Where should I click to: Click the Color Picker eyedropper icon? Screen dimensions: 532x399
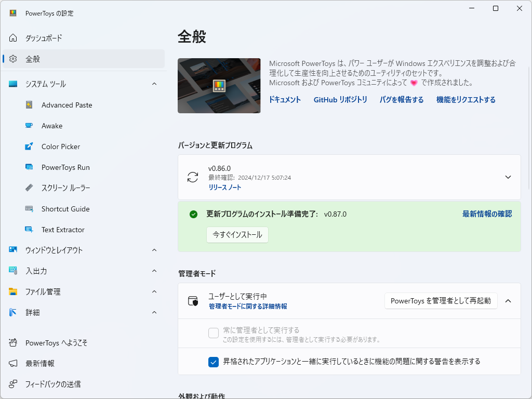point(29,147)
